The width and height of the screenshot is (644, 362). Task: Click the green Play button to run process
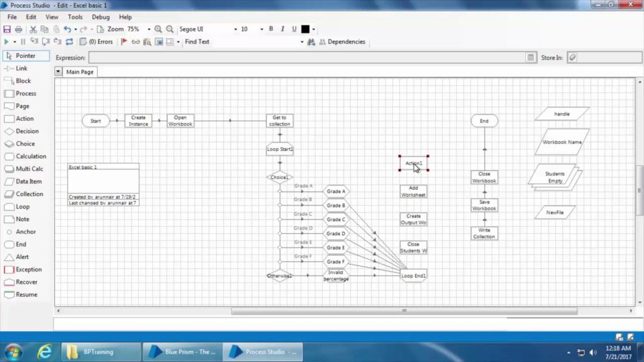5,41
